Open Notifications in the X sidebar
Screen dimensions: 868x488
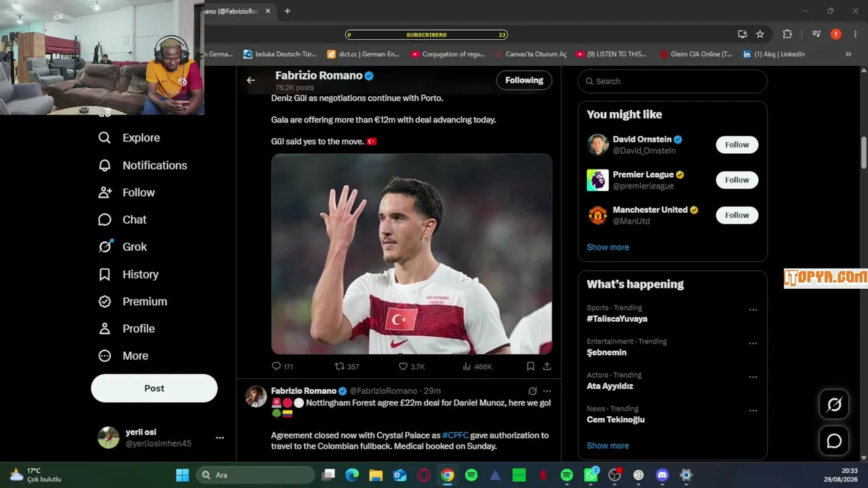[142, 165]
